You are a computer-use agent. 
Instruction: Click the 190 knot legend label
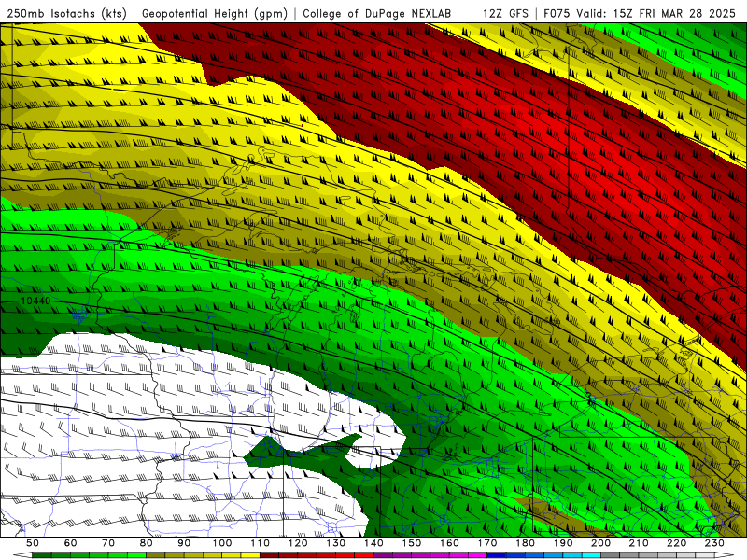point(563,543)
